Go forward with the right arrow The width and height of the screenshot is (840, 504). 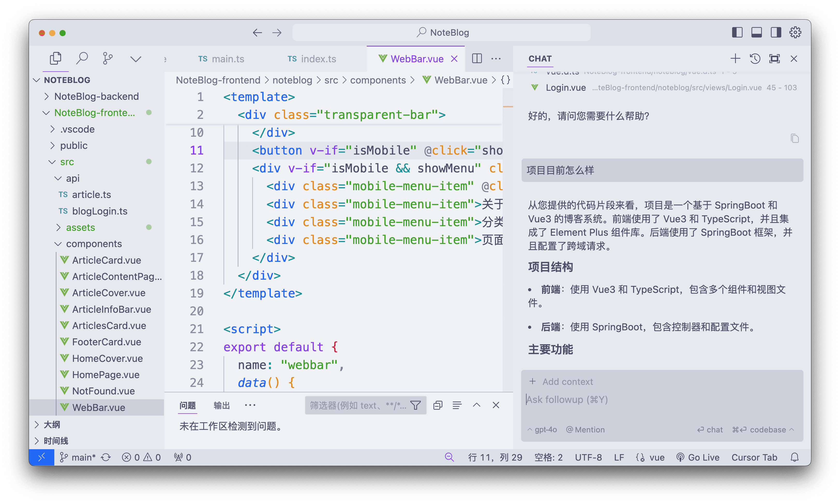(x=277, y=33)
